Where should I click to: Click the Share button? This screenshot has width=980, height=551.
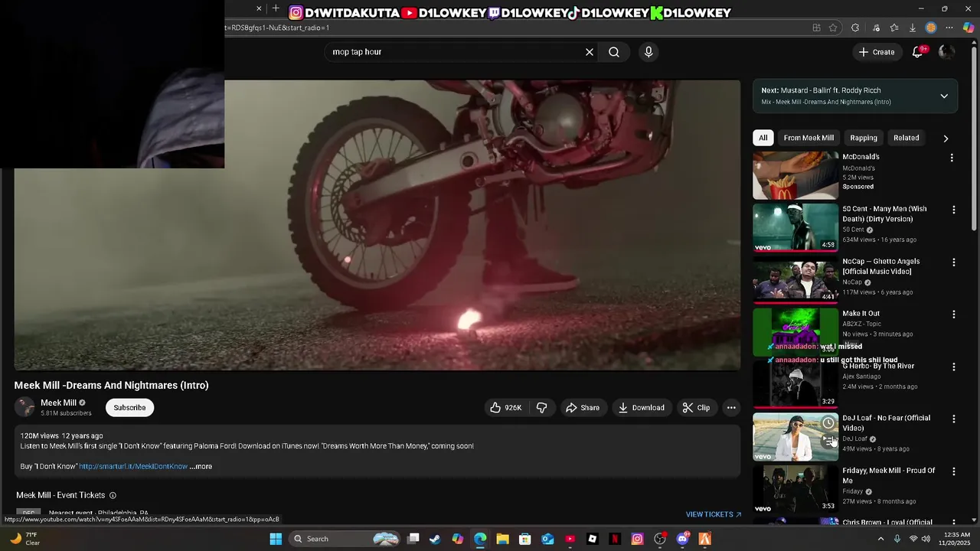coord(583,408)
